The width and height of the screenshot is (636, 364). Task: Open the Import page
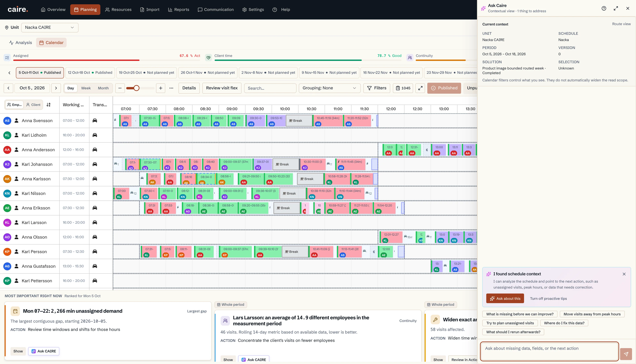[x=150, y=9]
